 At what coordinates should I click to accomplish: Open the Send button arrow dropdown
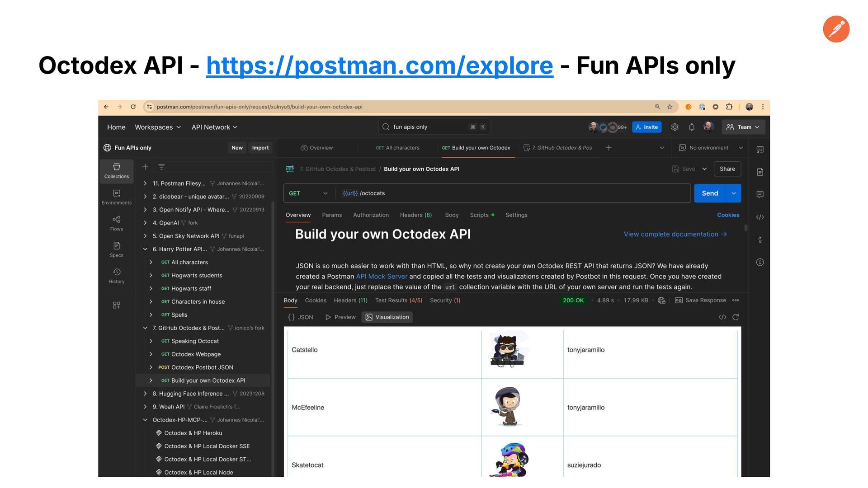coord(733,193)
